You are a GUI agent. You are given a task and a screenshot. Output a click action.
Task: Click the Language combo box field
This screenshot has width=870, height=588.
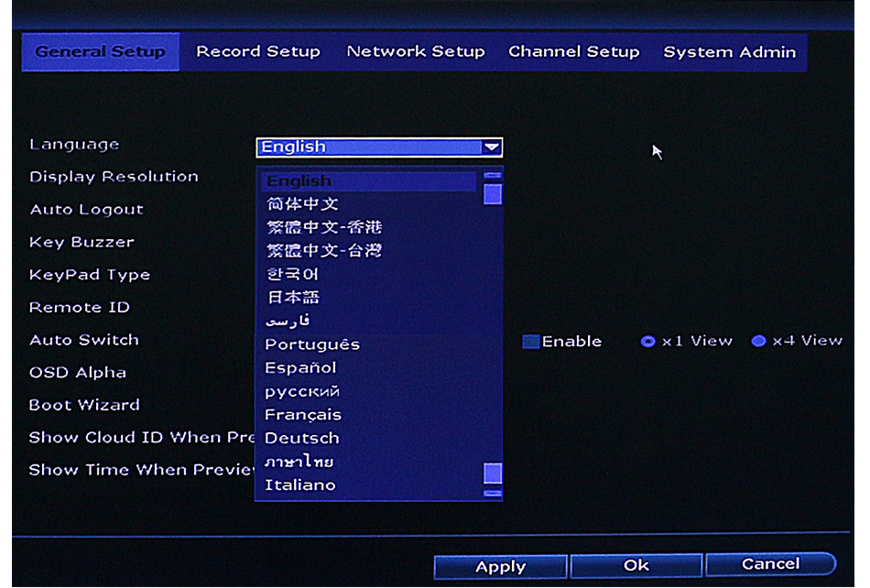click(379, 147)
